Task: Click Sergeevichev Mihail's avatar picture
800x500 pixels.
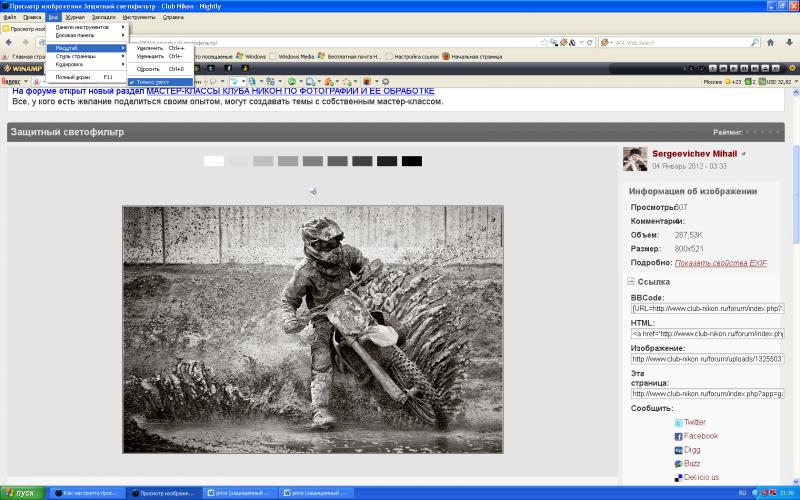Action: click(635, 159)
